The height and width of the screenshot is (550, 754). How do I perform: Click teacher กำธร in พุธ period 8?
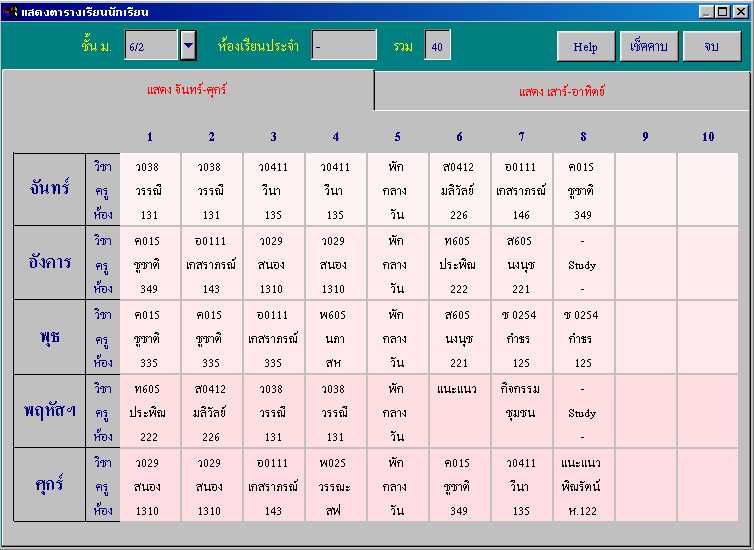click(x=580, y=339)
